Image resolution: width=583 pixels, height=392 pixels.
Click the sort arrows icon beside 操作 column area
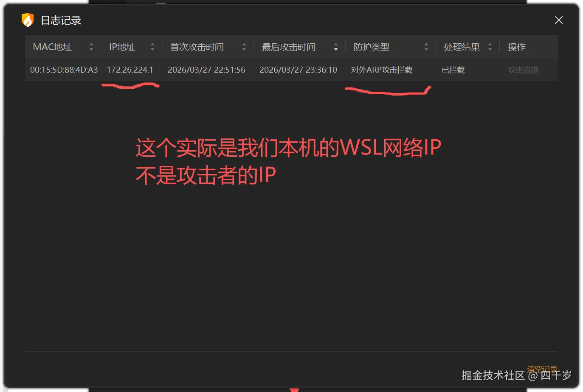point(490,47)
